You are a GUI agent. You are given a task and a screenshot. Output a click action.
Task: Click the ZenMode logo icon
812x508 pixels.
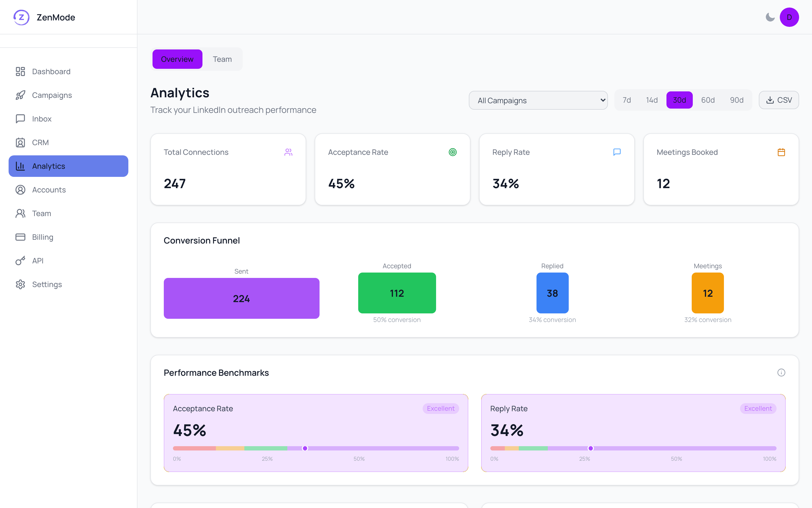[x=21, y=17]
